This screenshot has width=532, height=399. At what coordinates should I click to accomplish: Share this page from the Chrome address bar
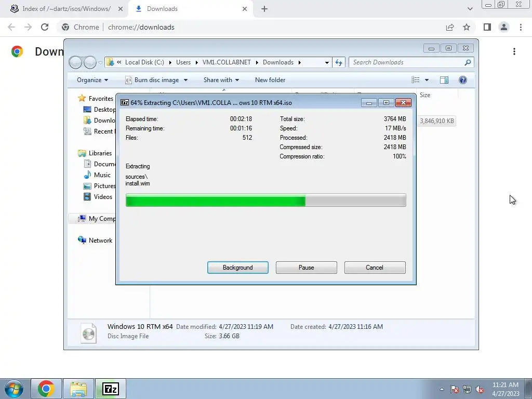coord(450,27)
